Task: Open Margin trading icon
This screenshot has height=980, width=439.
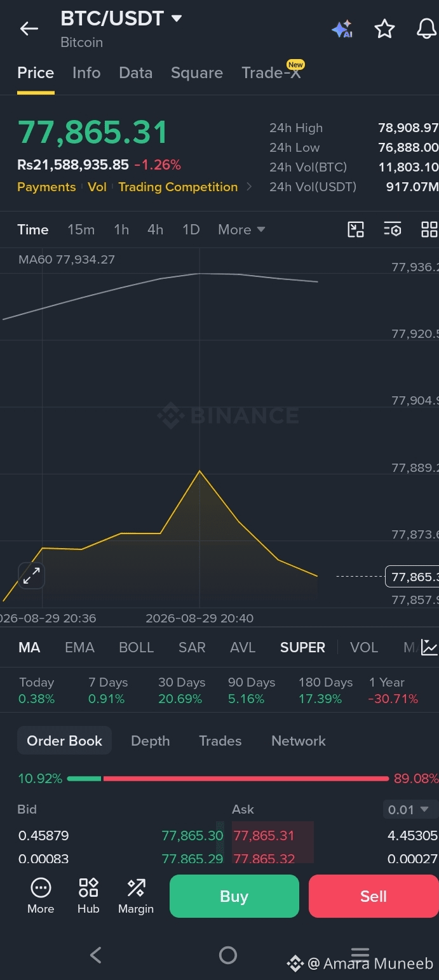Action: (136, 896)
